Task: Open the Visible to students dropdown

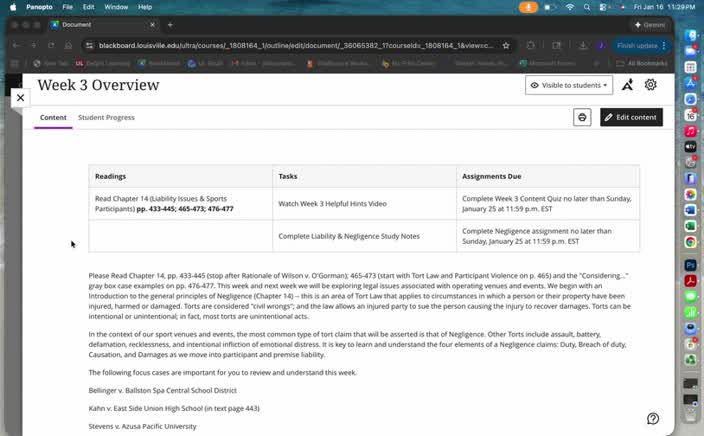Action: [569, 85]
